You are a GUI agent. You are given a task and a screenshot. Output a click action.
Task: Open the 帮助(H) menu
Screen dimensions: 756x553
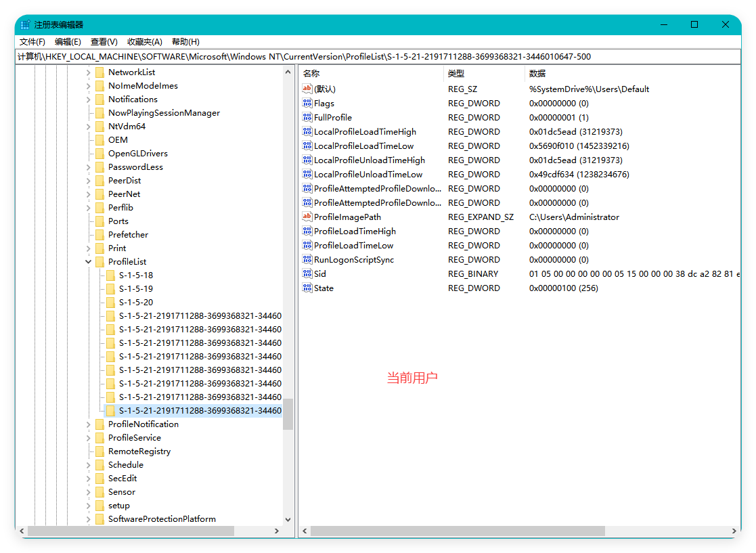[185, 42]
